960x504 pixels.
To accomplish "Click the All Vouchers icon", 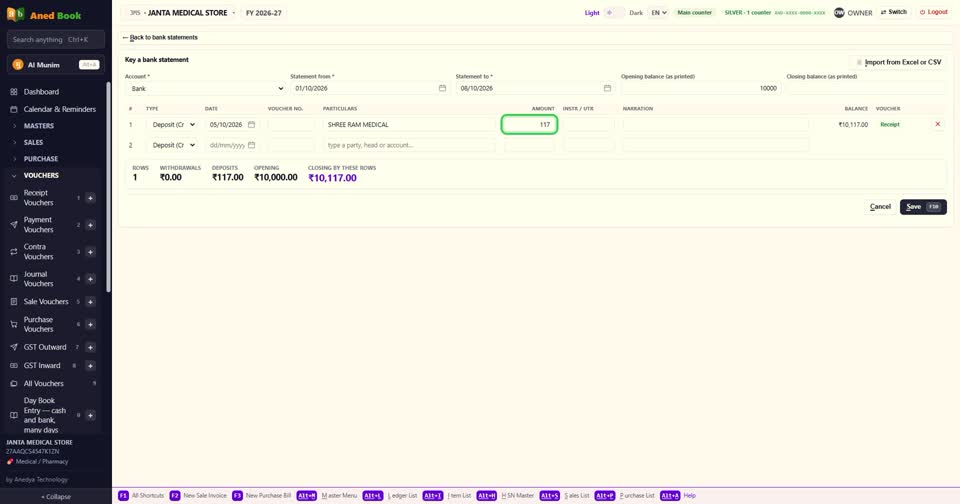I will pos(13,384).
